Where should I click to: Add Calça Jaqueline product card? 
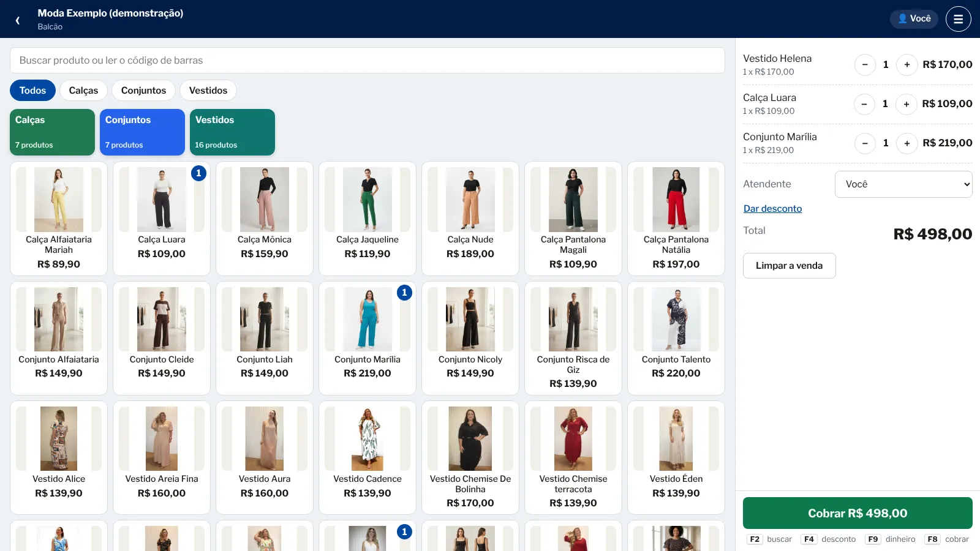[x=367, y=219]
